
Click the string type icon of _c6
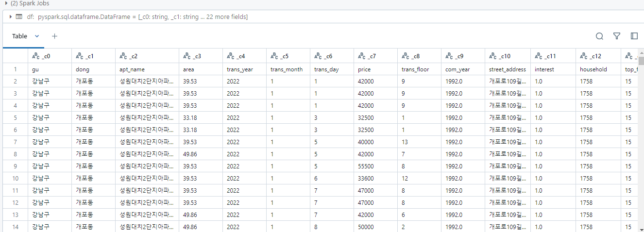coord(318,56)
